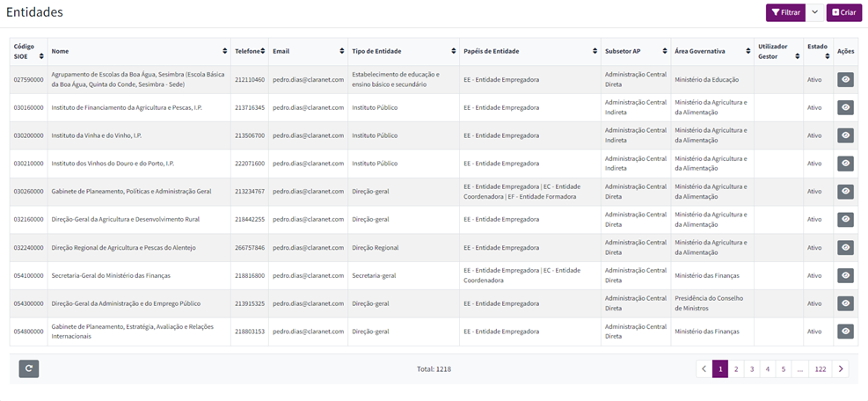Click the pagination ellipsis
Image resolution: width=868 pixels, height=401 pixels.
point(800,368)
